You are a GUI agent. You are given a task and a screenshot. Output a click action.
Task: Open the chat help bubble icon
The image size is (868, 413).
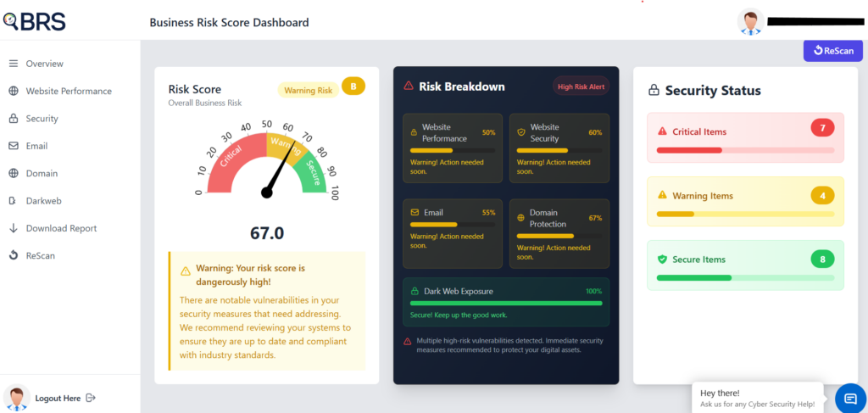(x=850, y=399)
